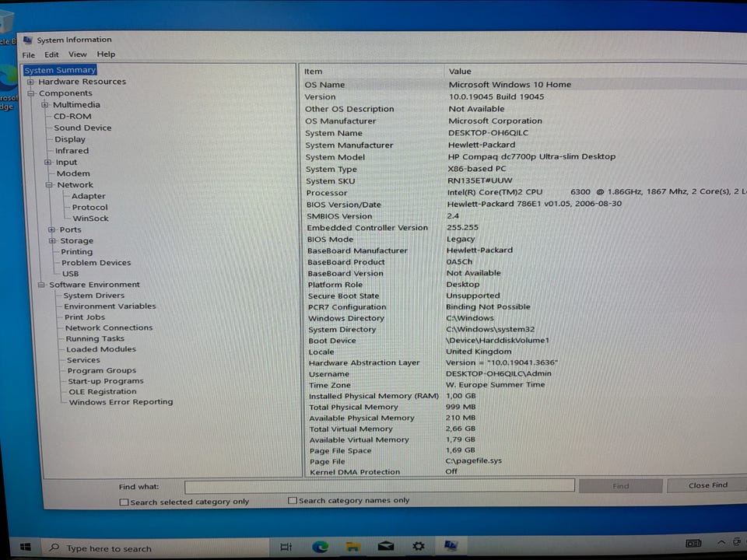Show hidden system tray icons
This screenshot has height=560, width=747.
click(721, 542)
